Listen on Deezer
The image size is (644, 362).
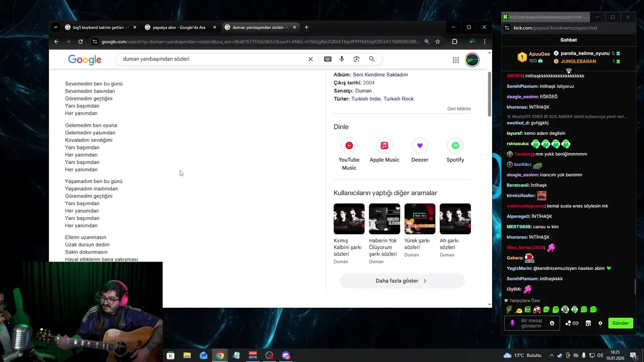420,151
